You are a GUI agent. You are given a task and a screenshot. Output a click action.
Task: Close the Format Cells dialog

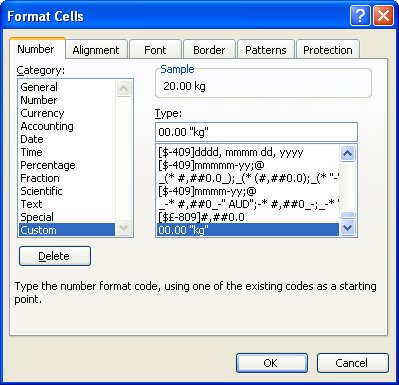pyautogui.click(x=383, y=16)
